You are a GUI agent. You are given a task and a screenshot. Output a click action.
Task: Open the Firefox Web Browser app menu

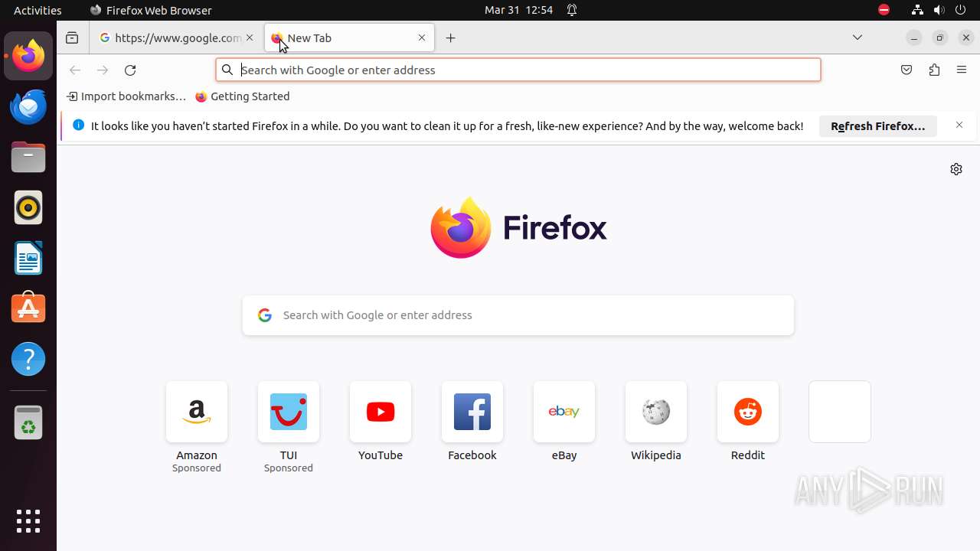151,10
